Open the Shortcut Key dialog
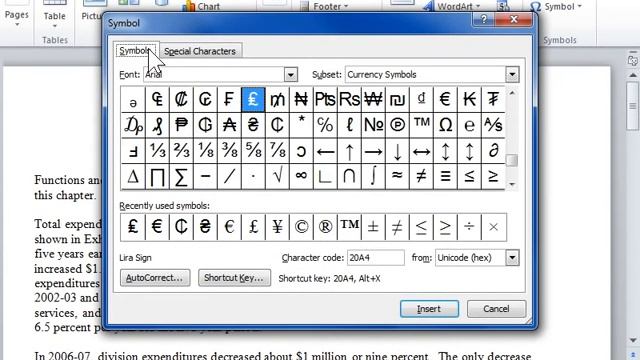 234,278
